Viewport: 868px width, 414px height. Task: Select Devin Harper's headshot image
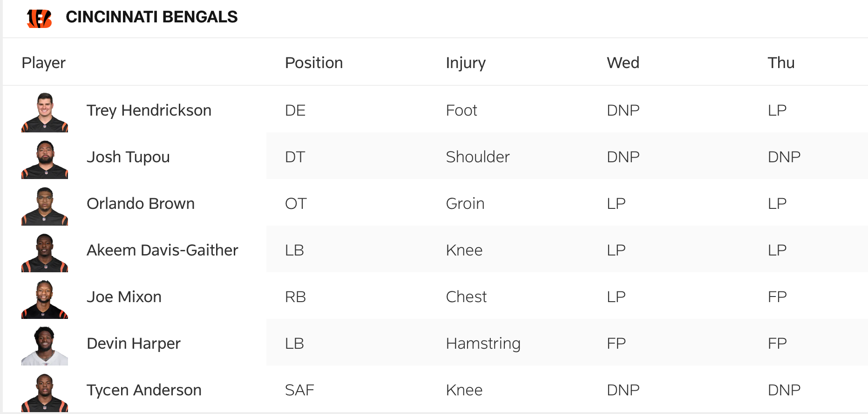pyautogui.click(x=45, y=345)
